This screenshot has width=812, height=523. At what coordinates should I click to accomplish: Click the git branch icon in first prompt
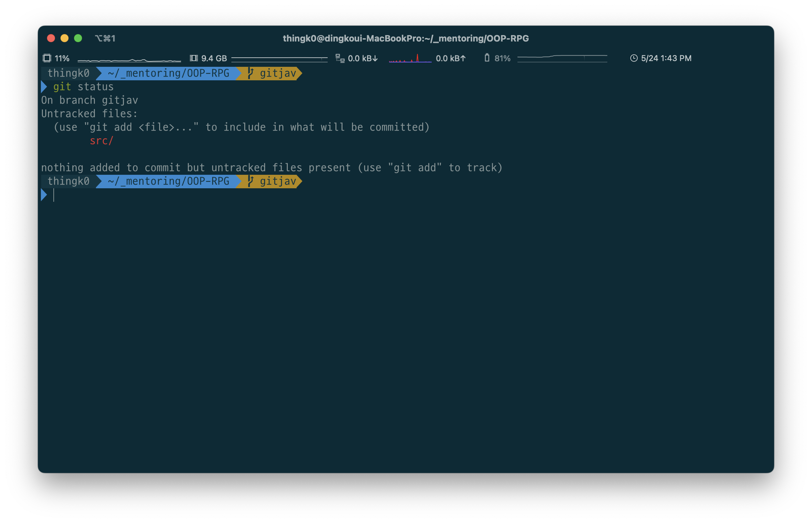click(251, 73)
